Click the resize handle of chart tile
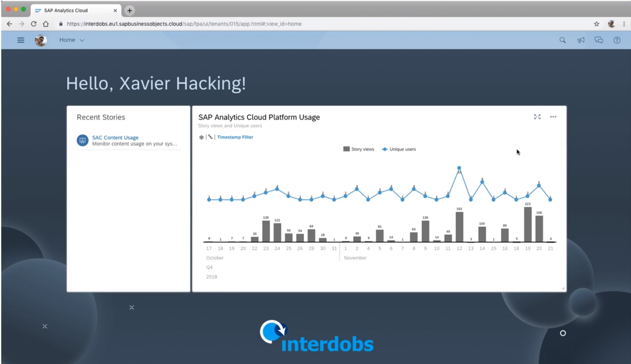631x364 pixels. tap(563, 288)
